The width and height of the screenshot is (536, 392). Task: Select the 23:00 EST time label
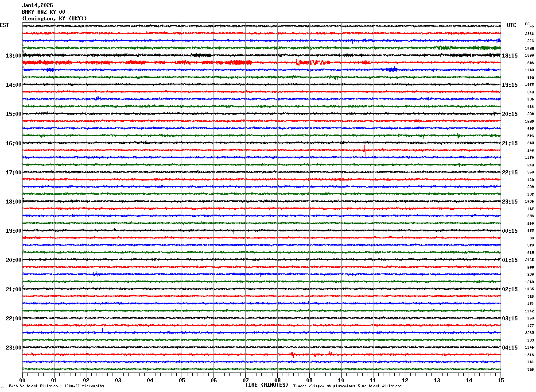(14, 348)
